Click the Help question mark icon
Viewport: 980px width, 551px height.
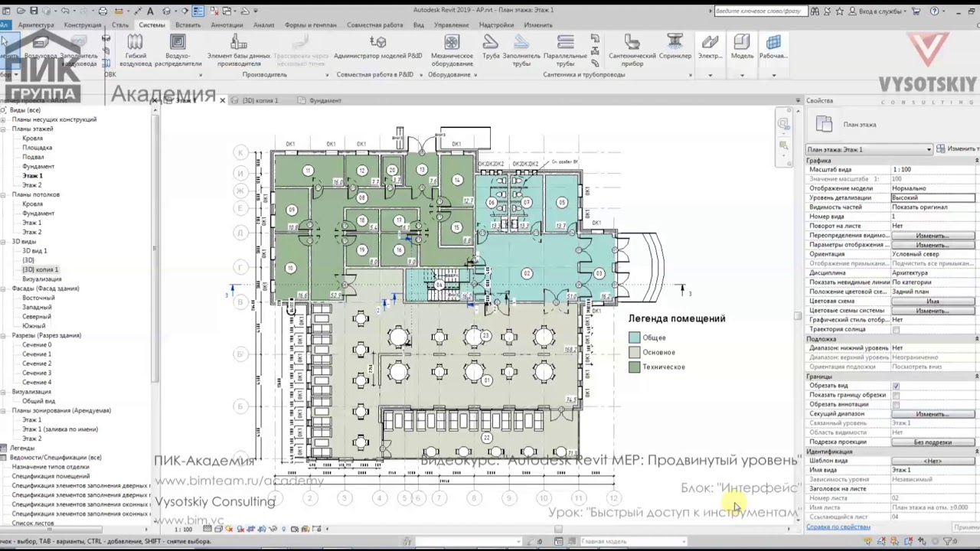tap(934, 11)
